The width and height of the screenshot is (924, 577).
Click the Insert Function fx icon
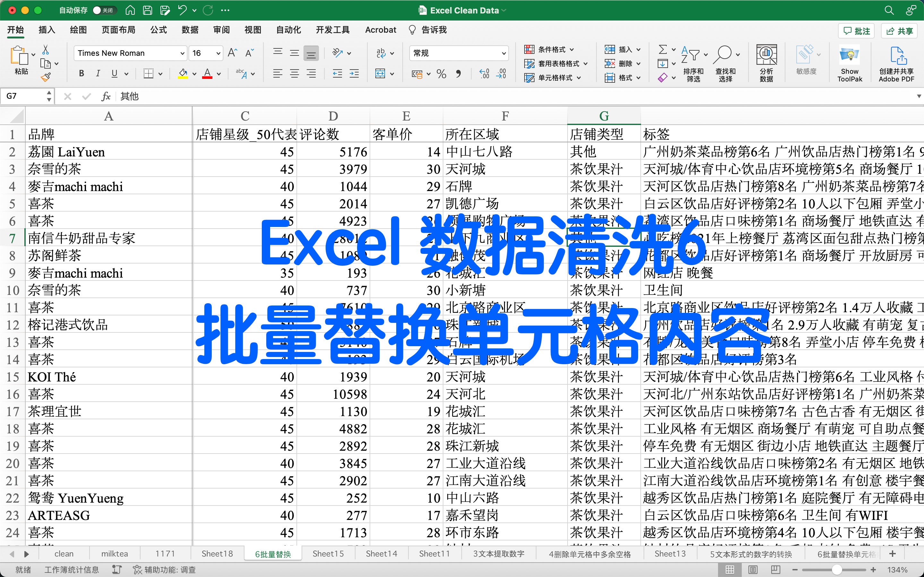click(106, 96)
